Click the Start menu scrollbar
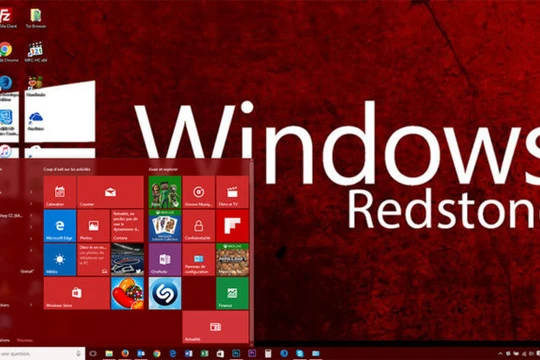The width and height of the screenshot is (540, 360). coord(252,251)
